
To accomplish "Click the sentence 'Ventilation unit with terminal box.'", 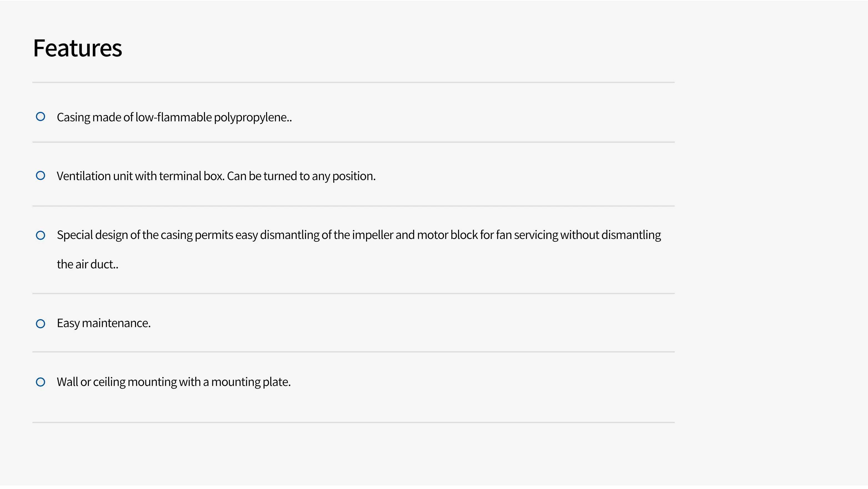I will point(141,176).
